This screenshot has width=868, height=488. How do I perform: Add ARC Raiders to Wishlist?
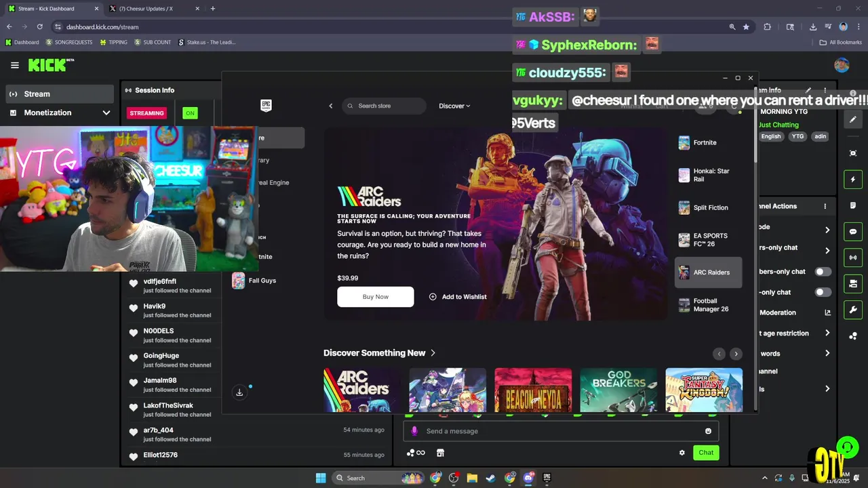click(x=458, y=297)
